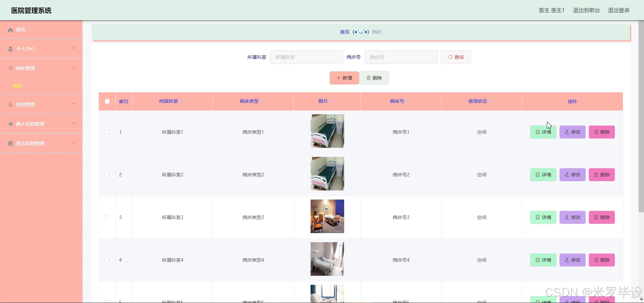Check the checkbox for row 所属科室3
This screenshot has width=644, height=303.
pyautogui.click(x=107, y=217)
